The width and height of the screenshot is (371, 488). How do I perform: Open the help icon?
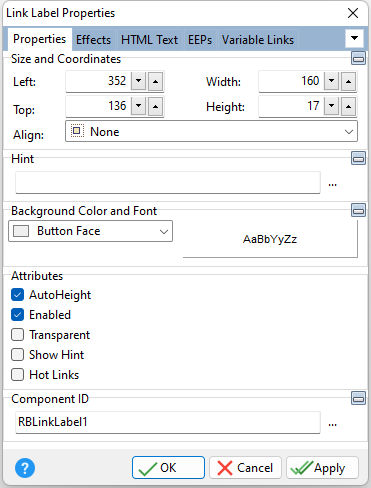[x=25, y=468]
